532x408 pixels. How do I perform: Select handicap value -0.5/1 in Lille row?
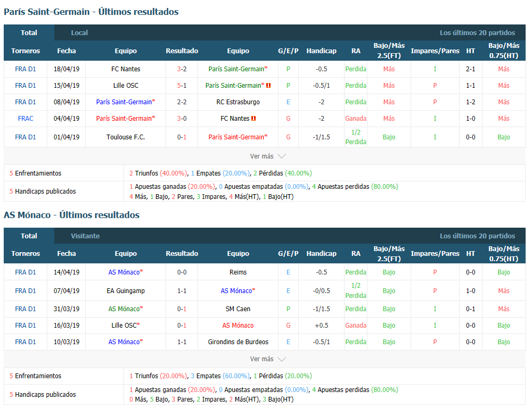click(321, 86)
